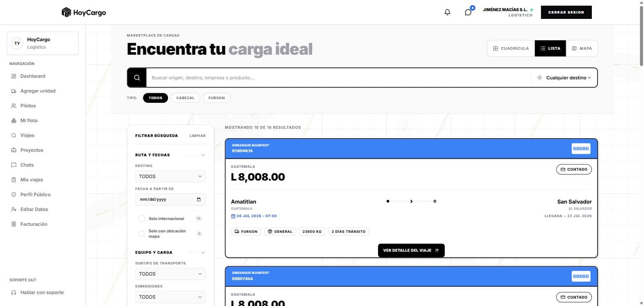
Task: Click San Salvador destination text
Action: (x=574, y=202)
